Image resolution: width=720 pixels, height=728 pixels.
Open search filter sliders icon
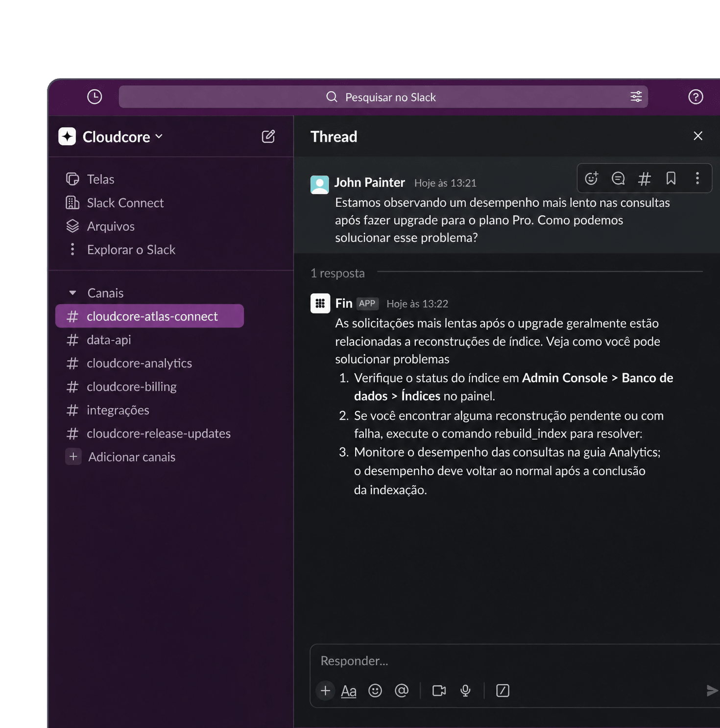[x=636, y=97]
